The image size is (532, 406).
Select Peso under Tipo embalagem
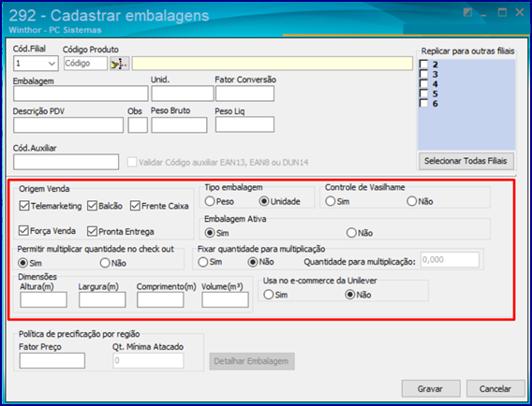[210, 201]
